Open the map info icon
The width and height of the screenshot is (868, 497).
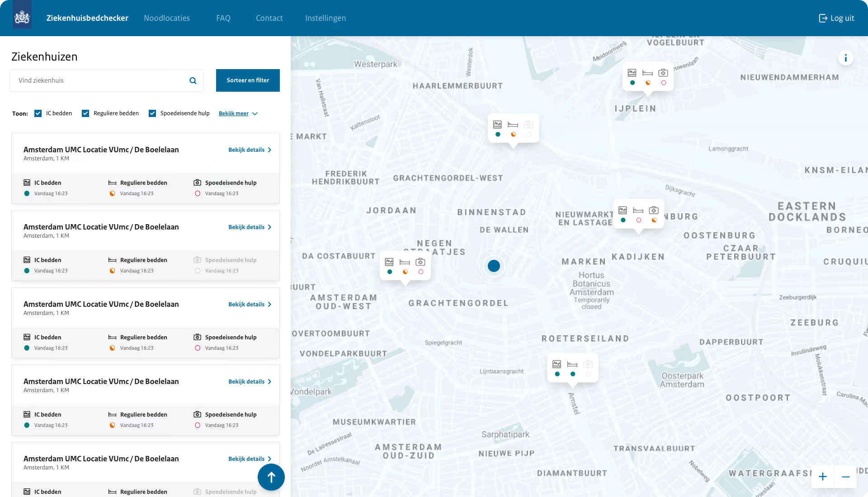point(845,58)
